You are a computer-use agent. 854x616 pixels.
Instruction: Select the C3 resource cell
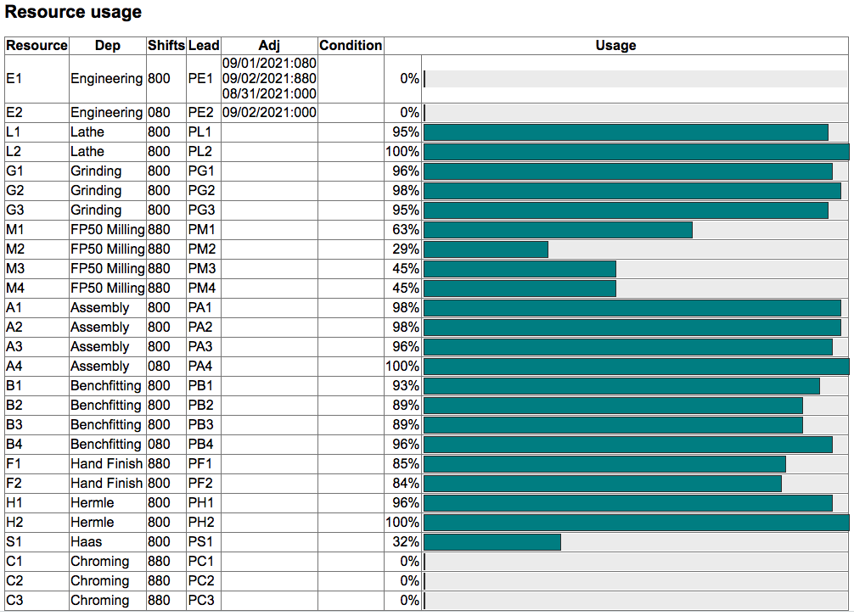pos(37,601)
